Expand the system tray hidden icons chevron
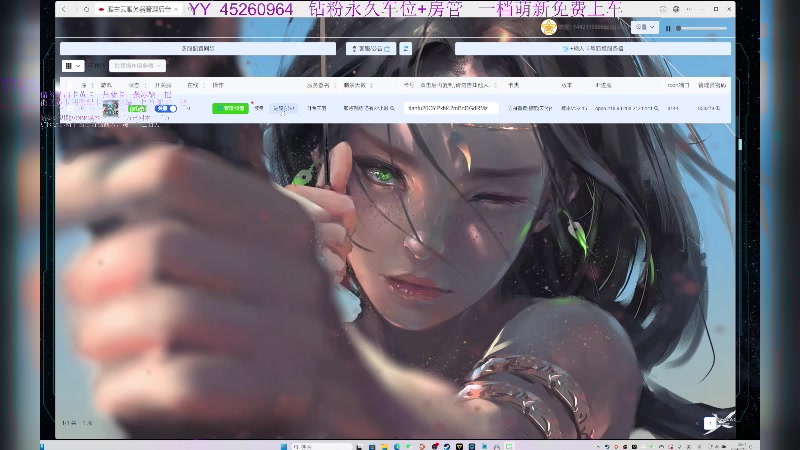The image size is (800, 450). [x=598, y=446]
